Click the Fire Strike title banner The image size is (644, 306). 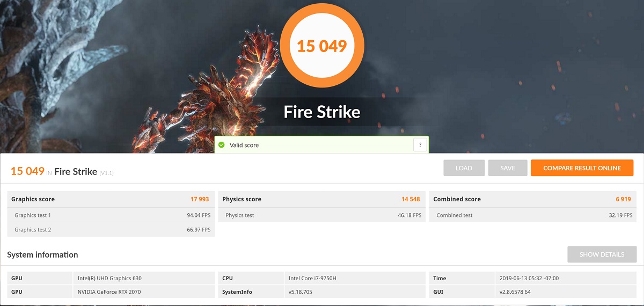[x=322, y=112]
